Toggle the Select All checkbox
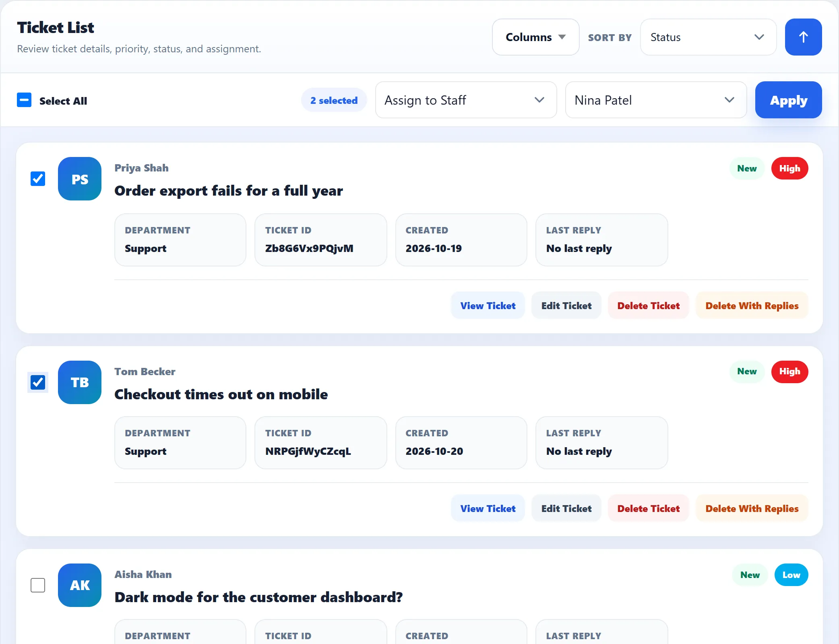The width and height of the screenshot is (839, 644). (24, 100)
